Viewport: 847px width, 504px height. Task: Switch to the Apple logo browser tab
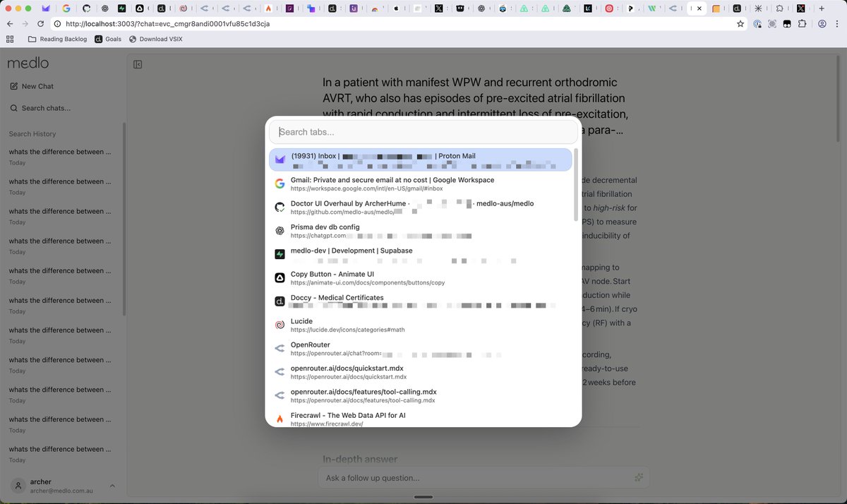tap(395, 8)
